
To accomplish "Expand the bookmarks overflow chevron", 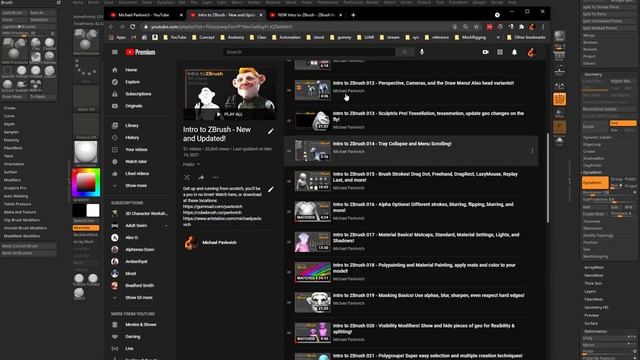I will [x=498, y=38].
